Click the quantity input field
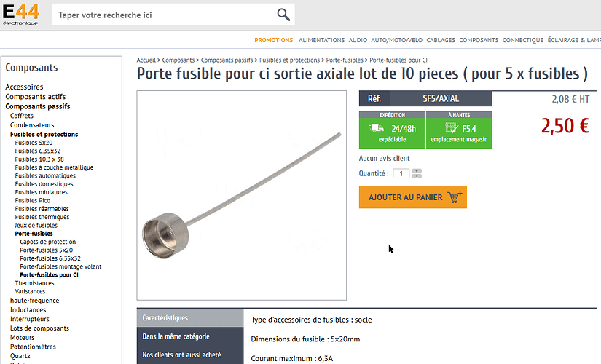 [x=401, y=173]
